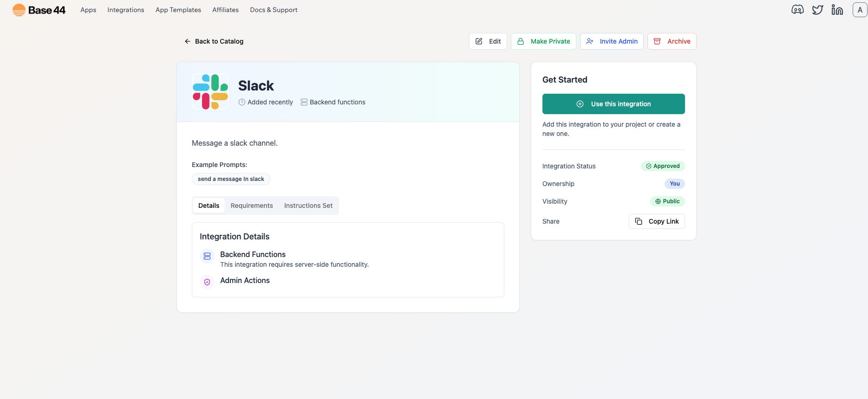The height and width of the screenshot is (399, 868).
Task: Click the Approved status badge
Action: [x=663, y=166]
